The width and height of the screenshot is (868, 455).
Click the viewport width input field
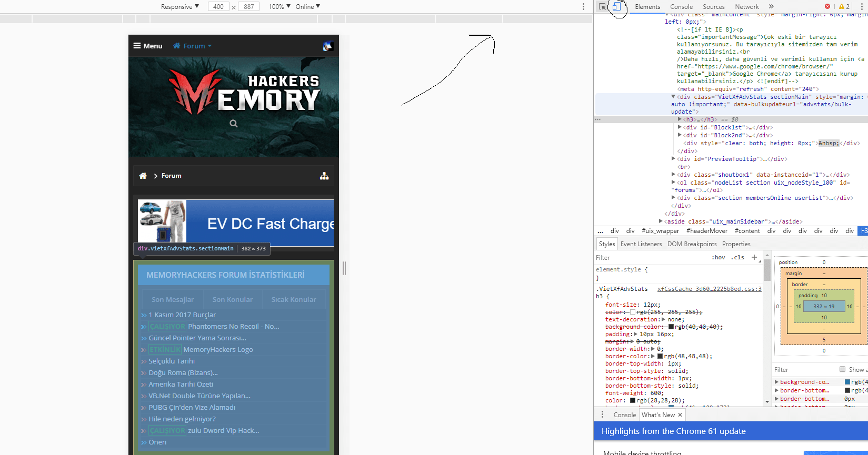click(218, 7)
